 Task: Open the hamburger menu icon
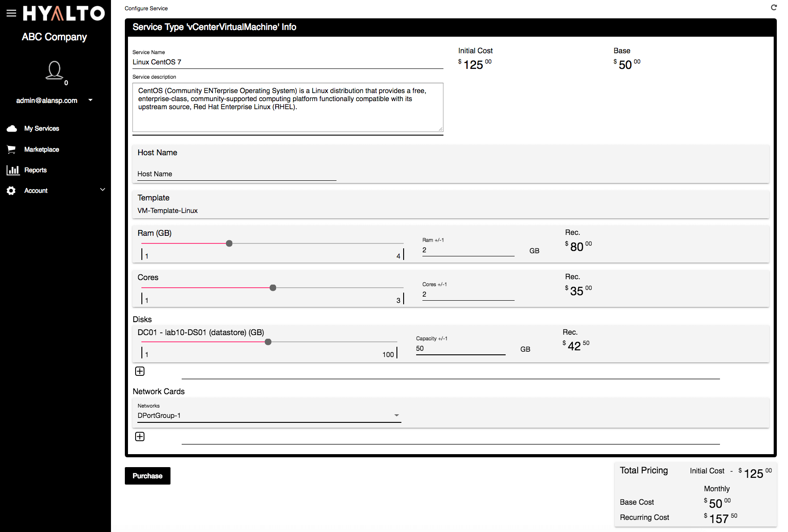[11, 13]
